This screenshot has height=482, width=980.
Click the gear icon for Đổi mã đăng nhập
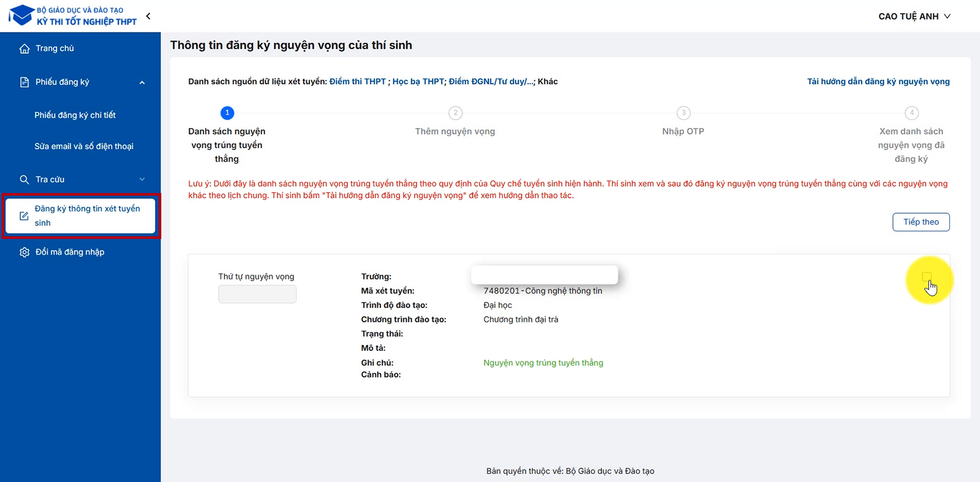[24, 252]
